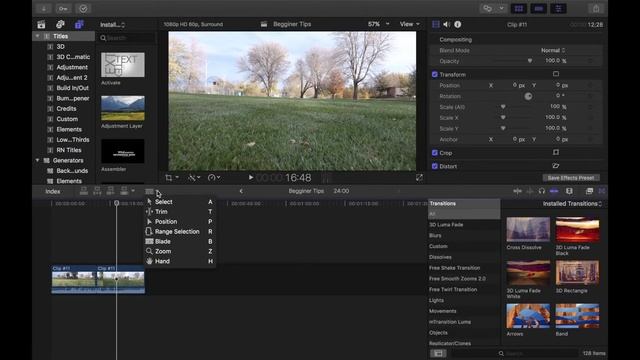Viewport: 640px width, 360px height.
Task: Open the retime speedometer dropdown
Action: 214,178
